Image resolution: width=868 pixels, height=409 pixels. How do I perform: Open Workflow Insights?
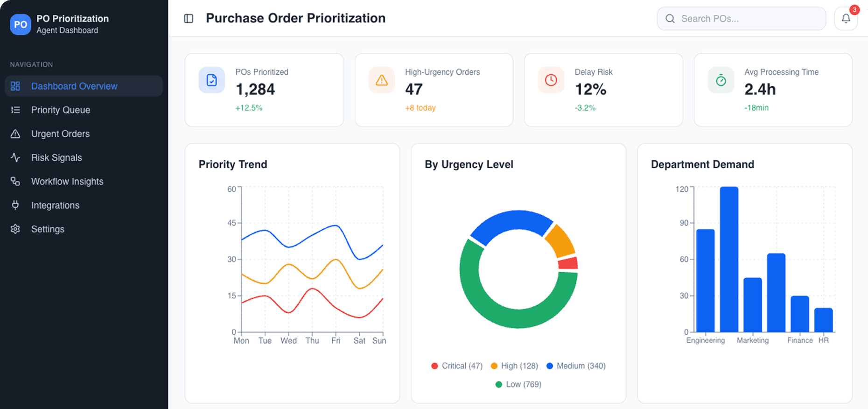[x=84, y=181]
